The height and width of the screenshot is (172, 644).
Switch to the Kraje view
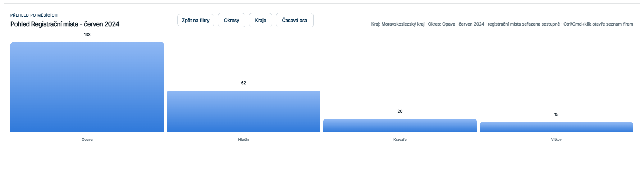[260, 20]
